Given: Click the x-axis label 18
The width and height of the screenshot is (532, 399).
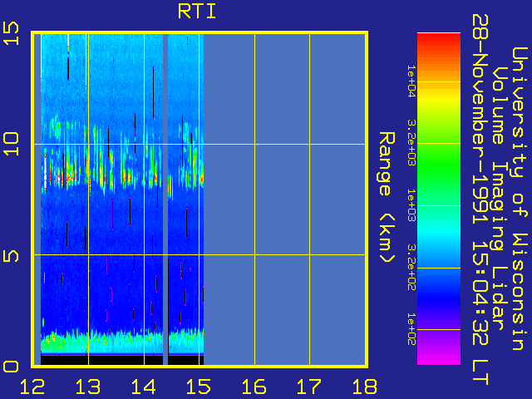Looking at the screenshot, I should pos(365,387).
